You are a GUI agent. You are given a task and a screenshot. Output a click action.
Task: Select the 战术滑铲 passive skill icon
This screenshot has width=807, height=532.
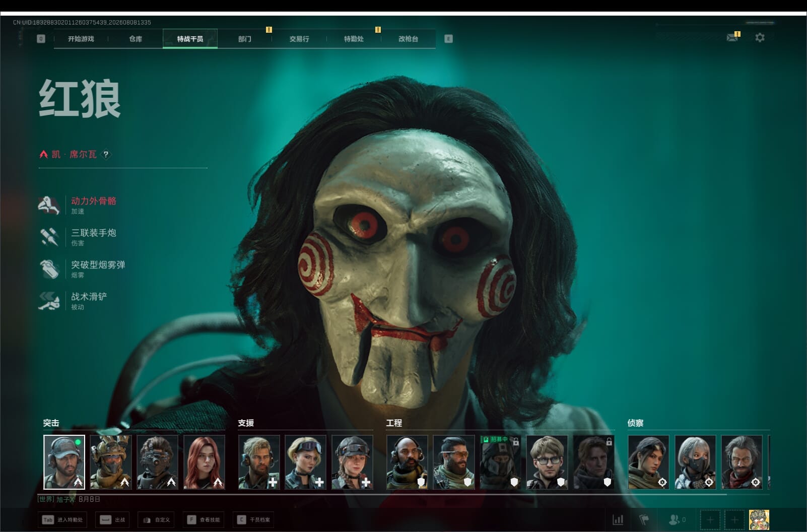click(x=49, y=301)
